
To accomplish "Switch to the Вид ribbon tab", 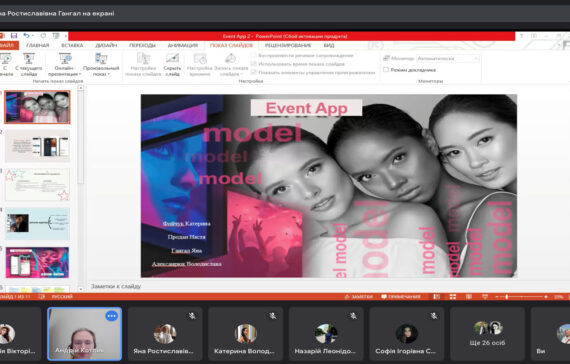I will click(329, 45).
